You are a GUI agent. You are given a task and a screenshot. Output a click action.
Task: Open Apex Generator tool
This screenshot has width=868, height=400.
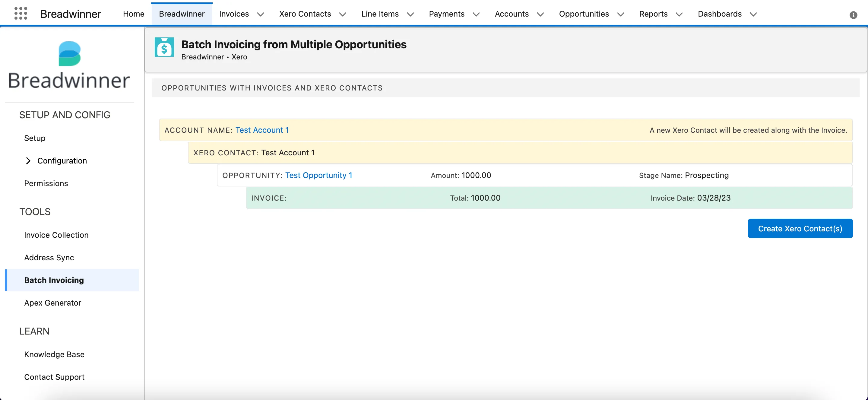(52, 302)
